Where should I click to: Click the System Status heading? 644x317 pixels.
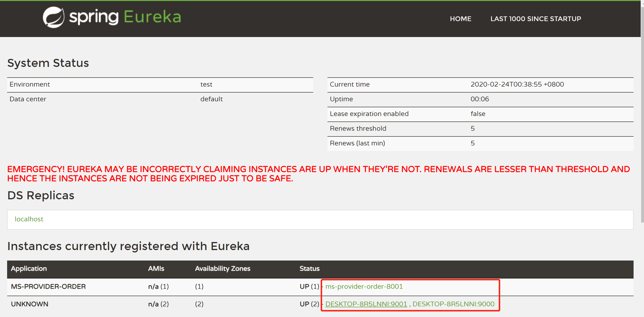tap(48, 63)
